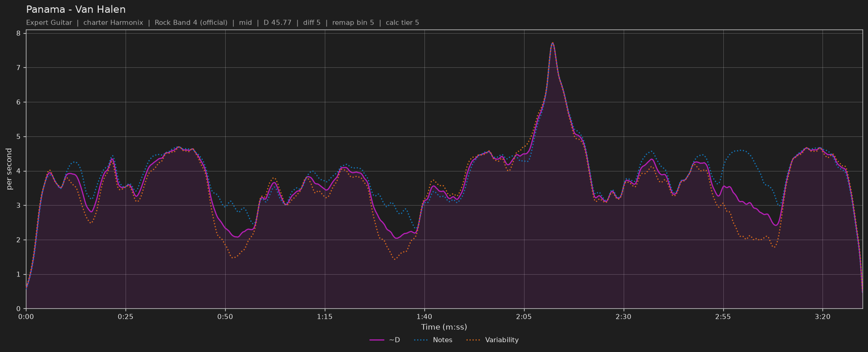Click the '0:50' x-axis tick label

225,317
